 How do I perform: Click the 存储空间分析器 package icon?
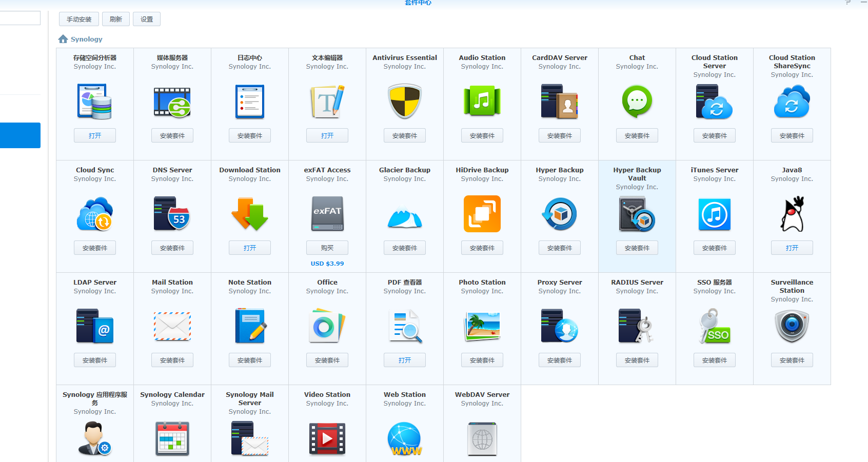pyautogui.click(x=95, y=102)
